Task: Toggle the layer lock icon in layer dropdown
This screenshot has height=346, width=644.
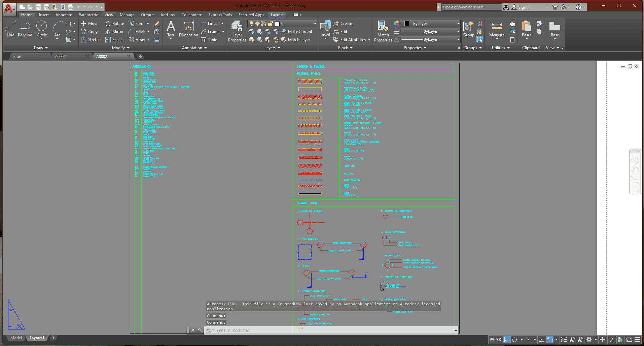Action: click(x=270, y=24)
